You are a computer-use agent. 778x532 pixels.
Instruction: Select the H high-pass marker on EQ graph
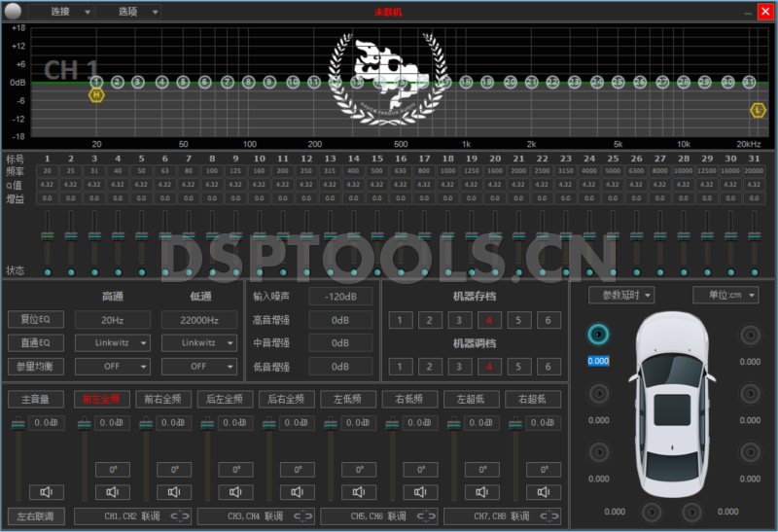(95, 94)
